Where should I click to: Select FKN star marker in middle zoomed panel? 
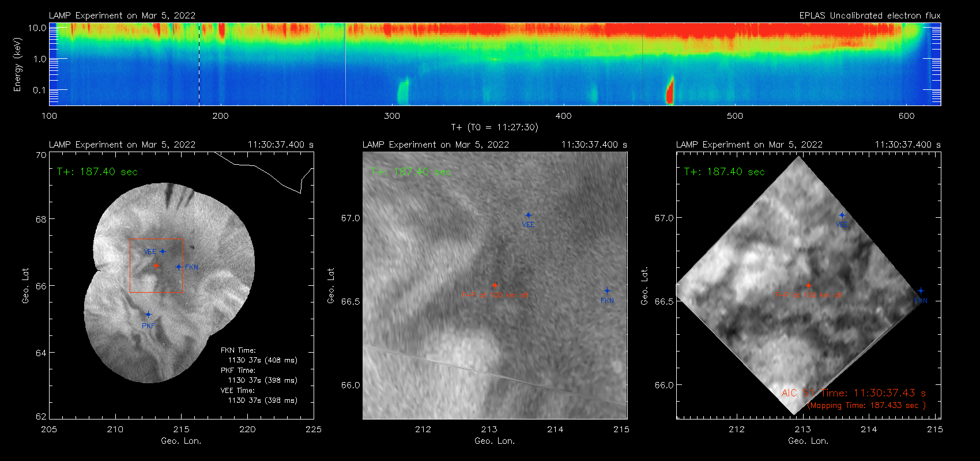[x=607, y=291]
